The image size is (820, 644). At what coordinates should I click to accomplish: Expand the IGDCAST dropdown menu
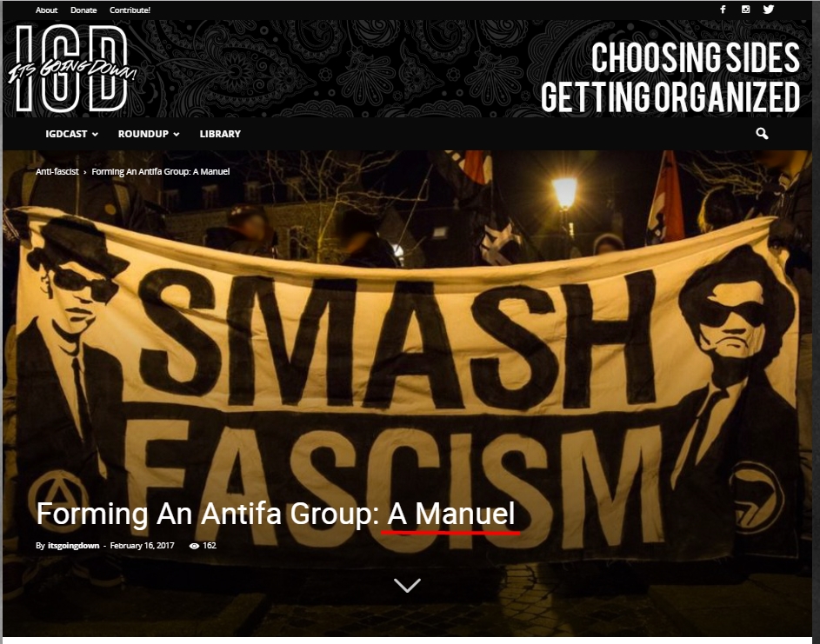[x=71, y=134]
